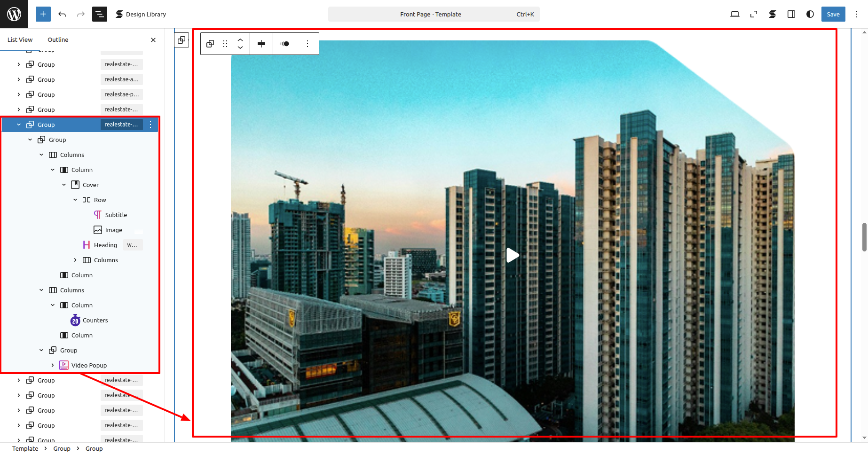Click the WordPress logo icon
868x454 pixels.
(x=14, y=14)
